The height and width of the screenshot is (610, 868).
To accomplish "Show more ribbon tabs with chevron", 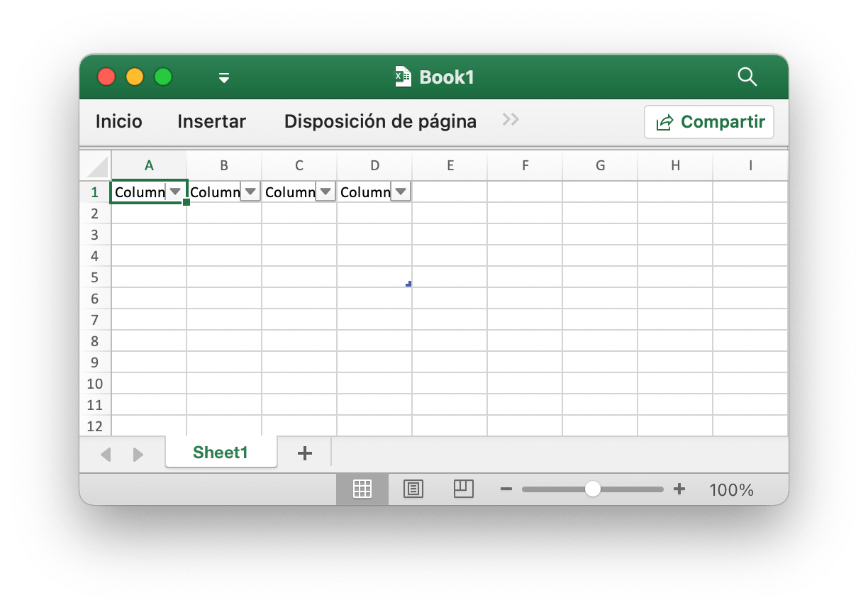I will (x=511, y=120).
